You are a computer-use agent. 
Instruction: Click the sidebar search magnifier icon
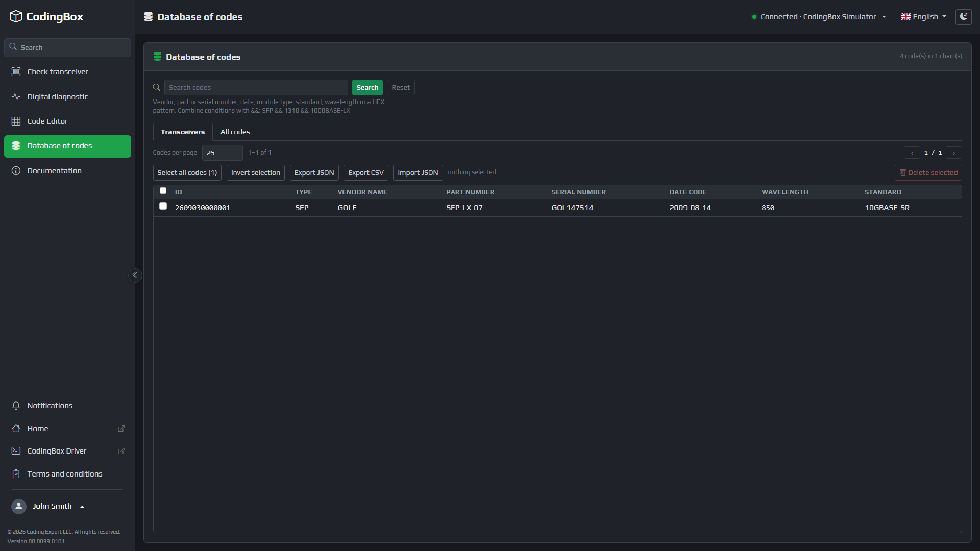(13, 47)
